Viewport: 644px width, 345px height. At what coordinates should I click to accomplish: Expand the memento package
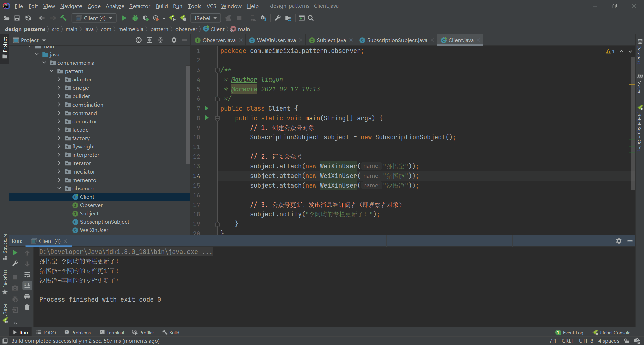coord(59,180)
